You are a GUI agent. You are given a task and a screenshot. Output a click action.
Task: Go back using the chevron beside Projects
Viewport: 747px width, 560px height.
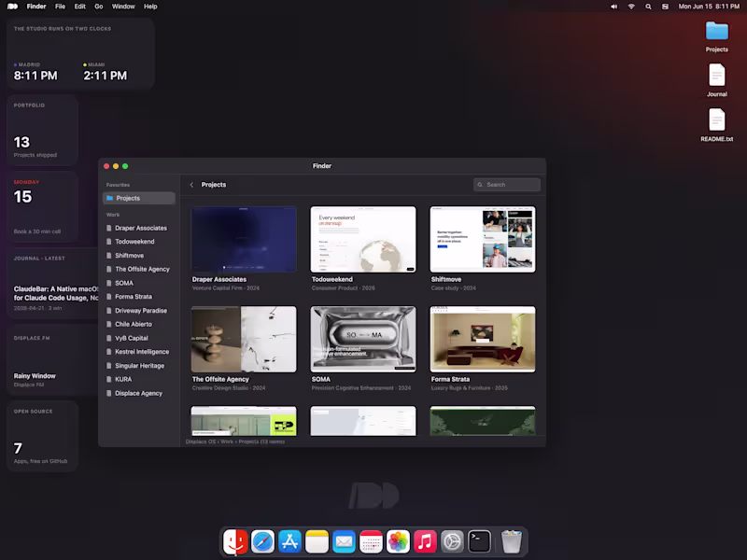191,185
